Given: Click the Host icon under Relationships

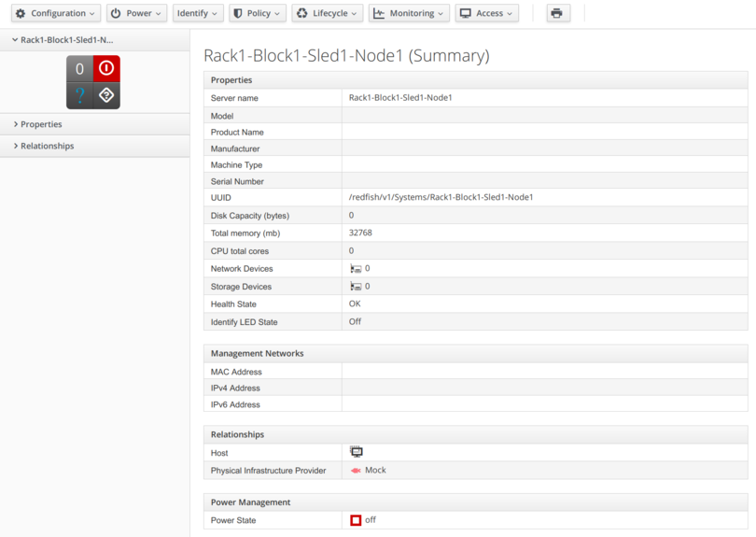Looking at the screenshot, I should pyautogui.click(x=357, y=452).
